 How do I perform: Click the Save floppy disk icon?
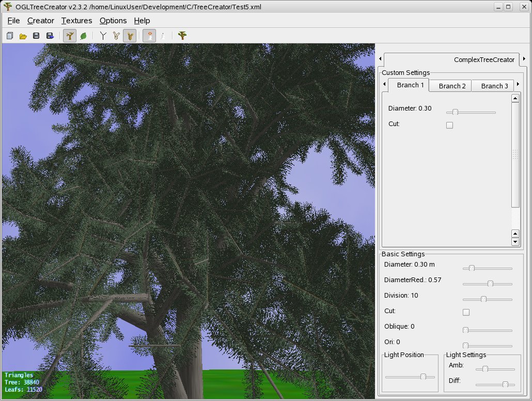point(36,36)
